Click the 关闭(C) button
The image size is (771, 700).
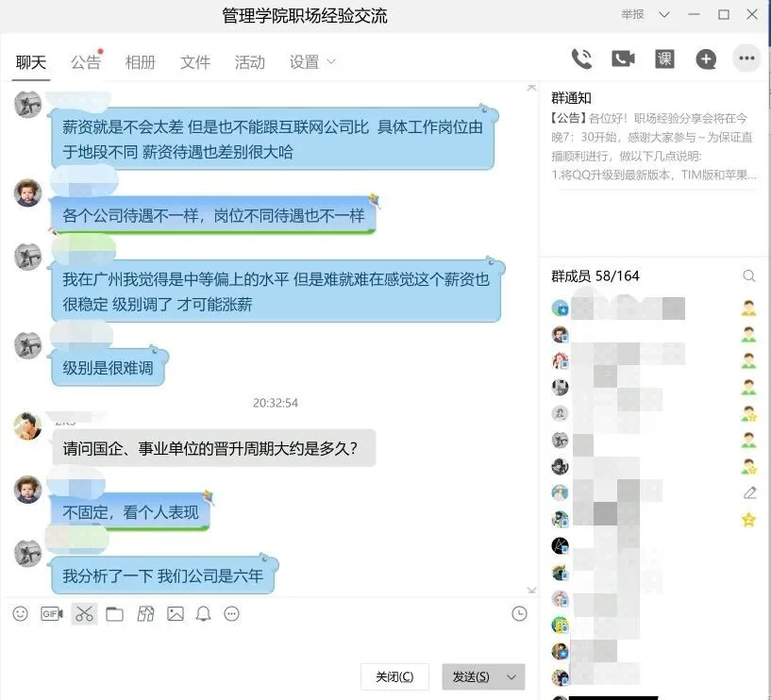point(394,677)
